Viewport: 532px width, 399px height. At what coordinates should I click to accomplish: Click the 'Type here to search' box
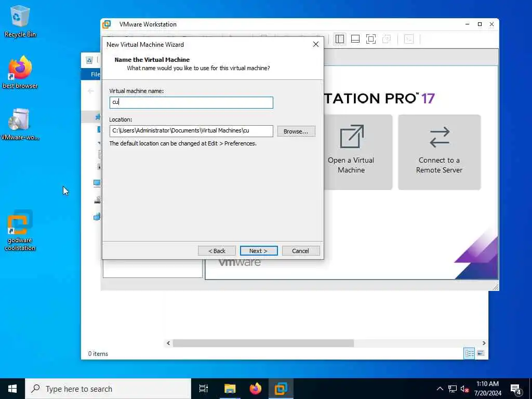coord(108,389)
